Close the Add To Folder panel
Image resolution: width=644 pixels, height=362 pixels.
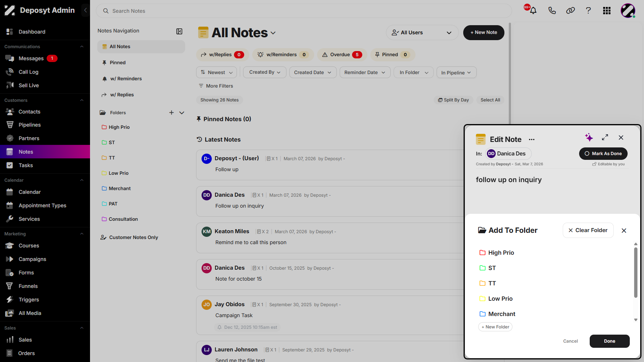[x=624, y=231]
